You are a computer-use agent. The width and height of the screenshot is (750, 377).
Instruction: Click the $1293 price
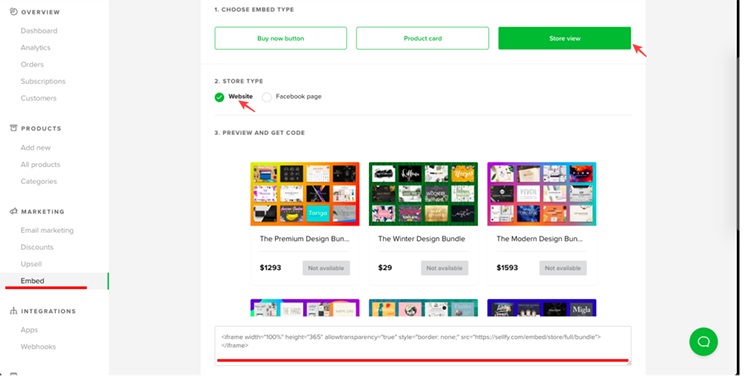tap(270, 268)
